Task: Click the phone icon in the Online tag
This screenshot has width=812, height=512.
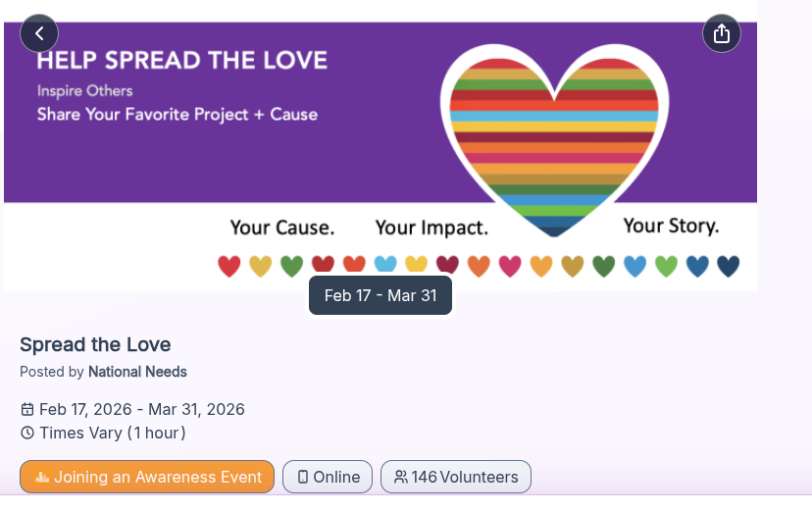Action: click(x=303, y=478)
